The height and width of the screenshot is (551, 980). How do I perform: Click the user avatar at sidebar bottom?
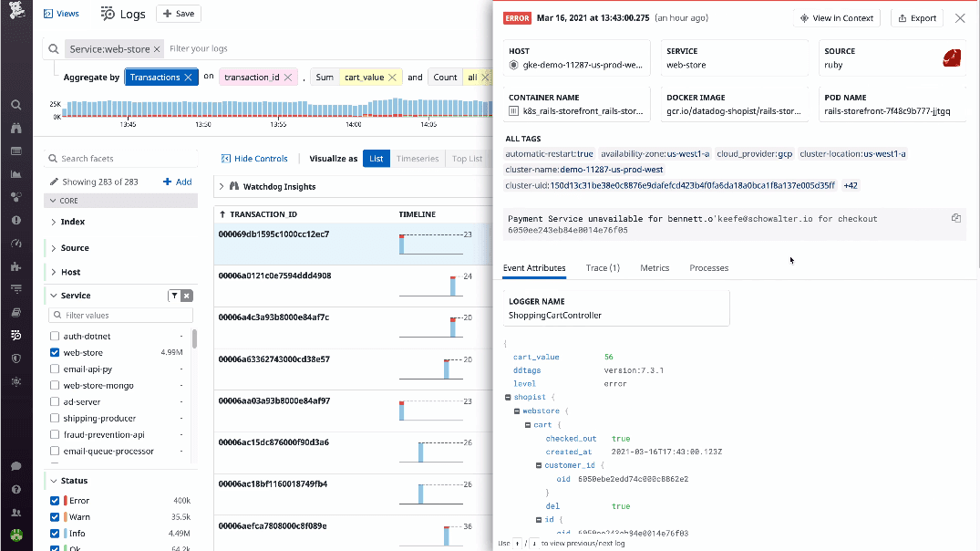(16, 535)
